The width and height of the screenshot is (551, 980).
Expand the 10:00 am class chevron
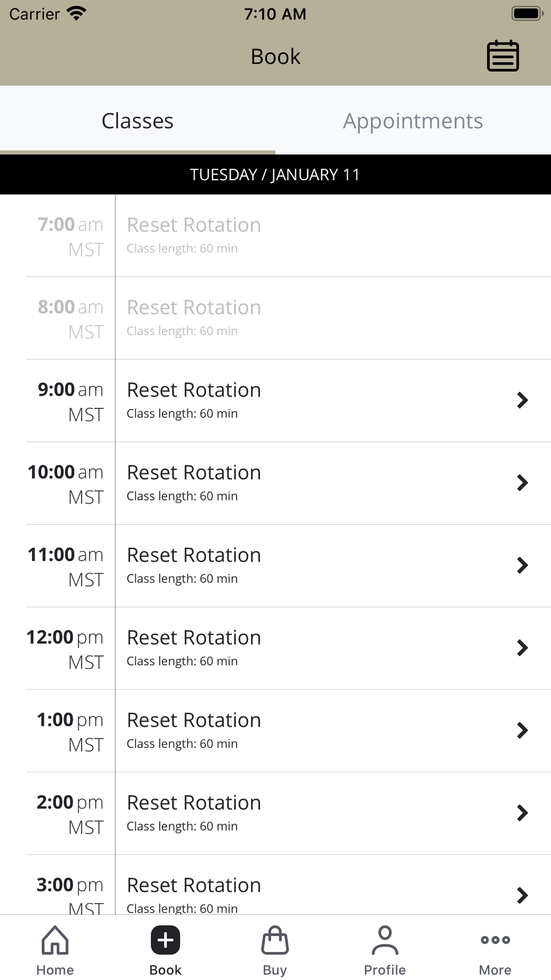tap(522, 483)
